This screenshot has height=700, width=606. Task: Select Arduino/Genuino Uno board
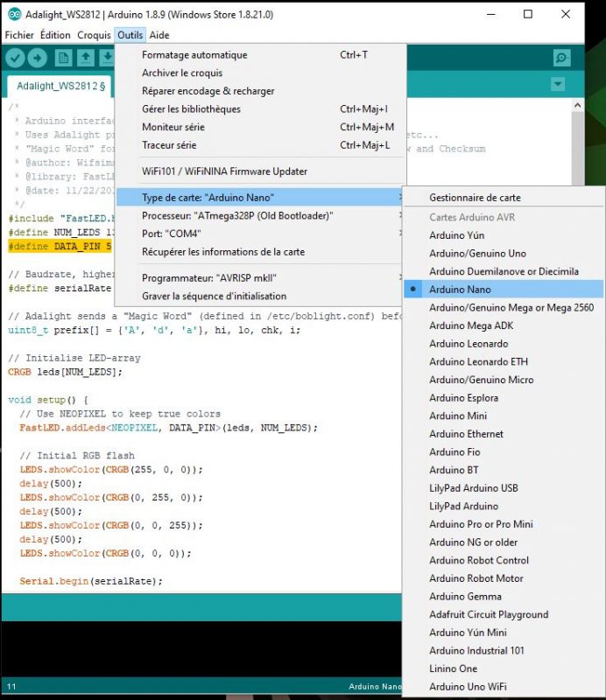pyautogui.click(x=504, y=253)
